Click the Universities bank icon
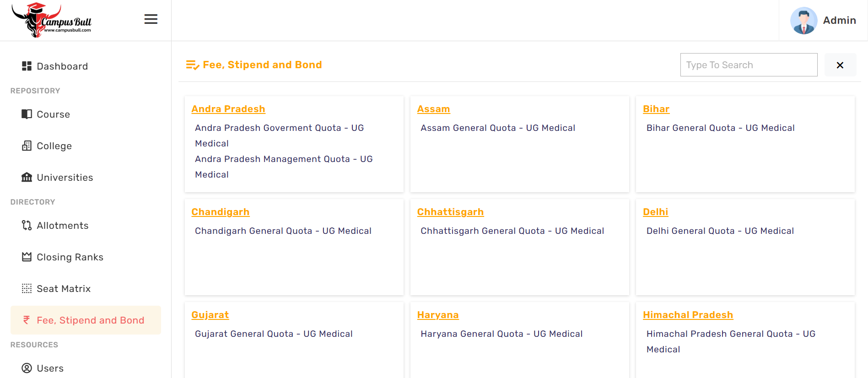Viewport: 868px width, 378px height. pos(27,177)
